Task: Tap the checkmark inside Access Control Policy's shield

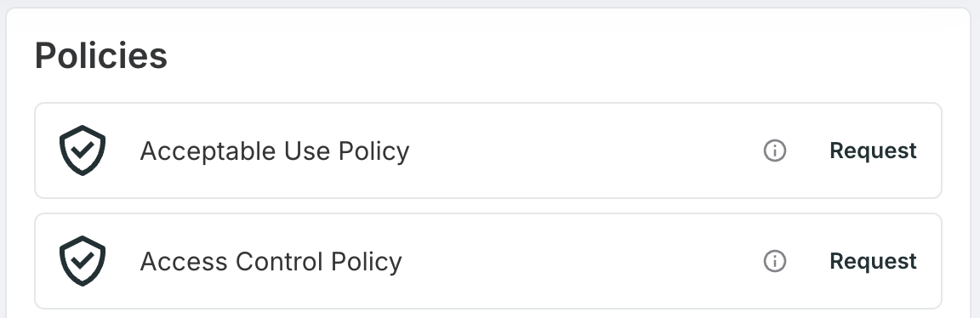Action: pos(83,259)
